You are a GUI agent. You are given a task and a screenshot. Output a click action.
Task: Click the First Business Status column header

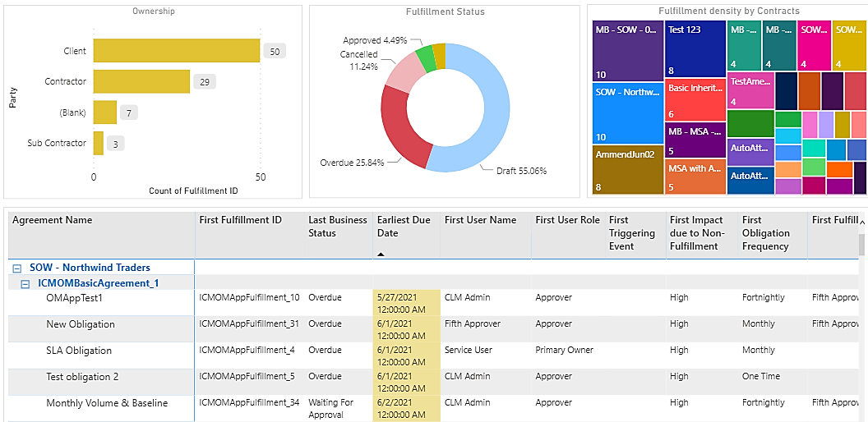(337, 227)
